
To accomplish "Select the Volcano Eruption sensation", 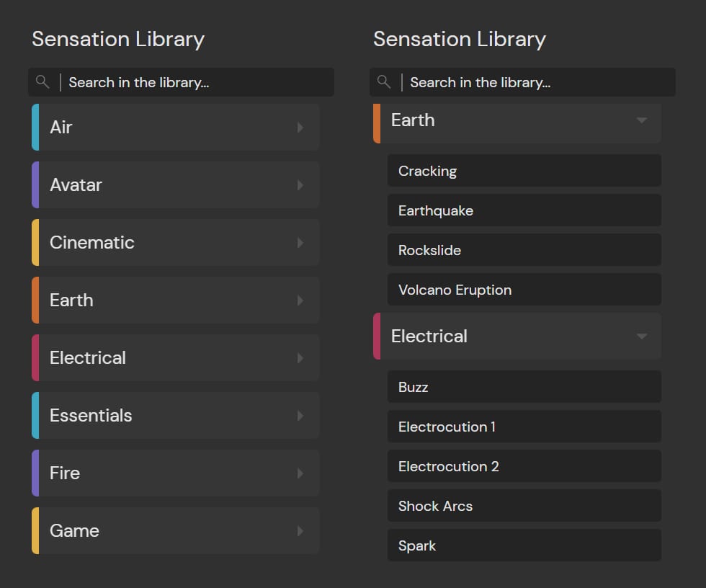I will 524,290.
